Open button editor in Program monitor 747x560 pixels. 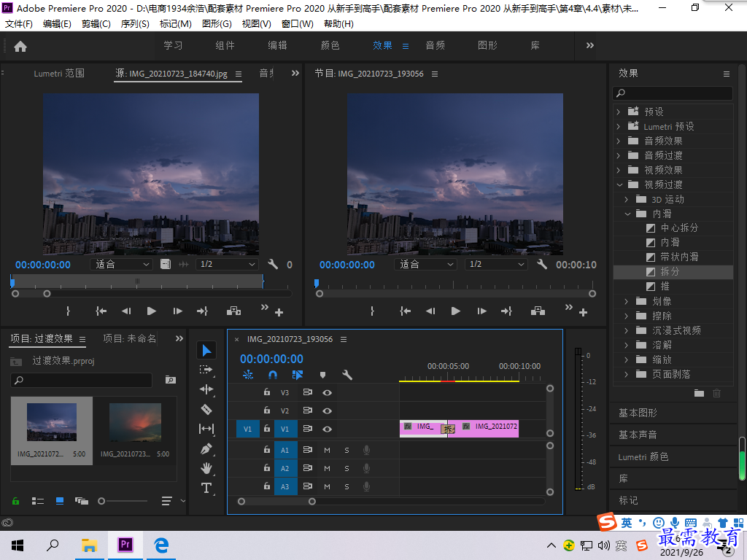coord(583,312)
